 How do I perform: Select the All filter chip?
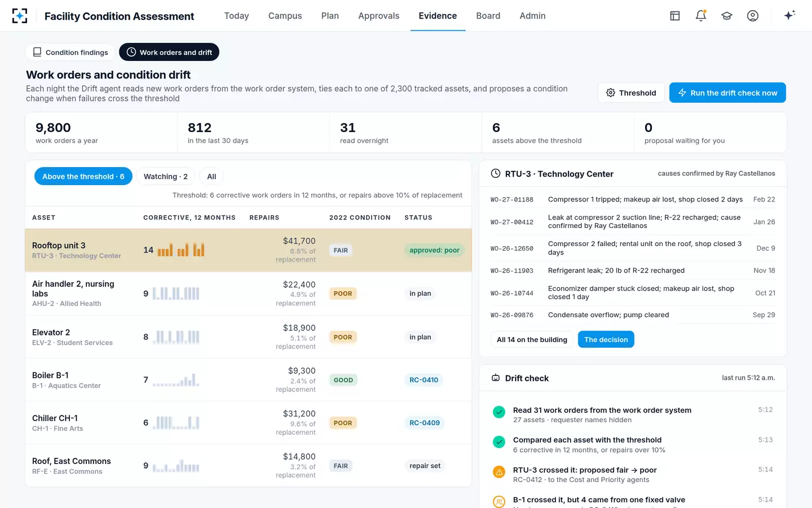(211, 177)
